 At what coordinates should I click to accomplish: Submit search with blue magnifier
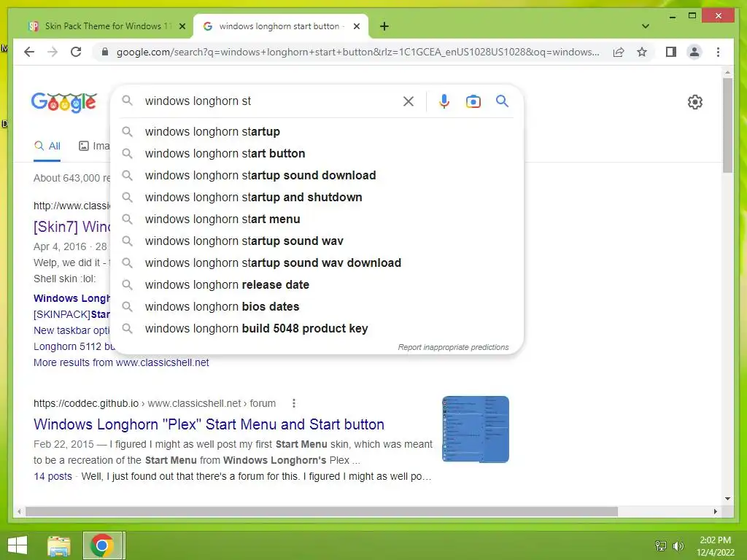click(502, 101)
